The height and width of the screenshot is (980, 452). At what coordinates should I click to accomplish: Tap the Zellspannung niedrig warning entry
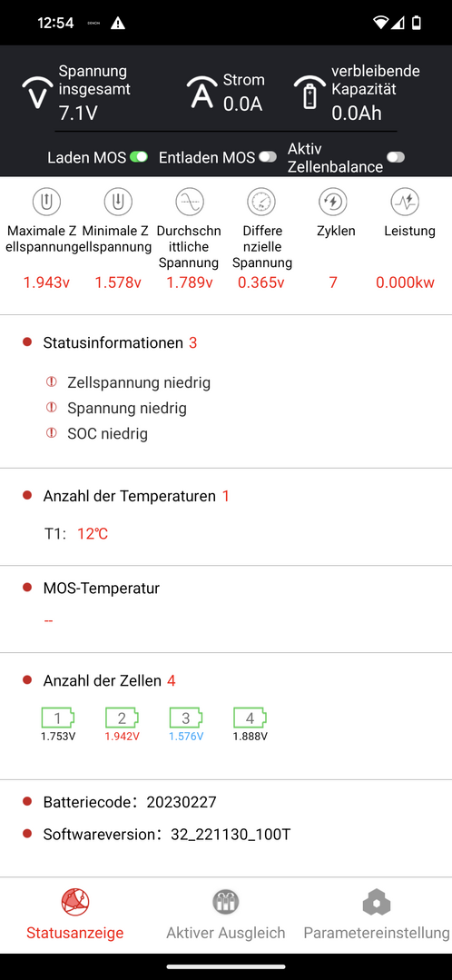tap(129, 382)
